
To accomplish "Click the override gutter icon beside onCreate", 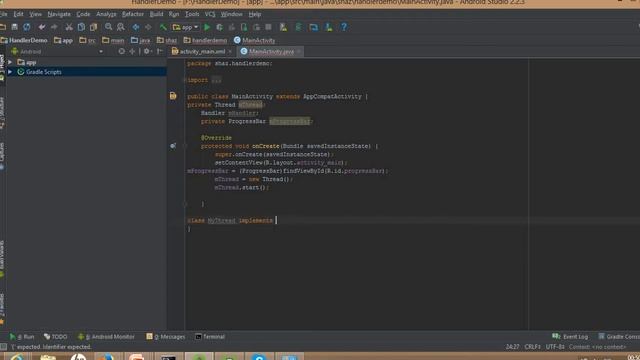I will pyautogui.click(x=173, y=146).
